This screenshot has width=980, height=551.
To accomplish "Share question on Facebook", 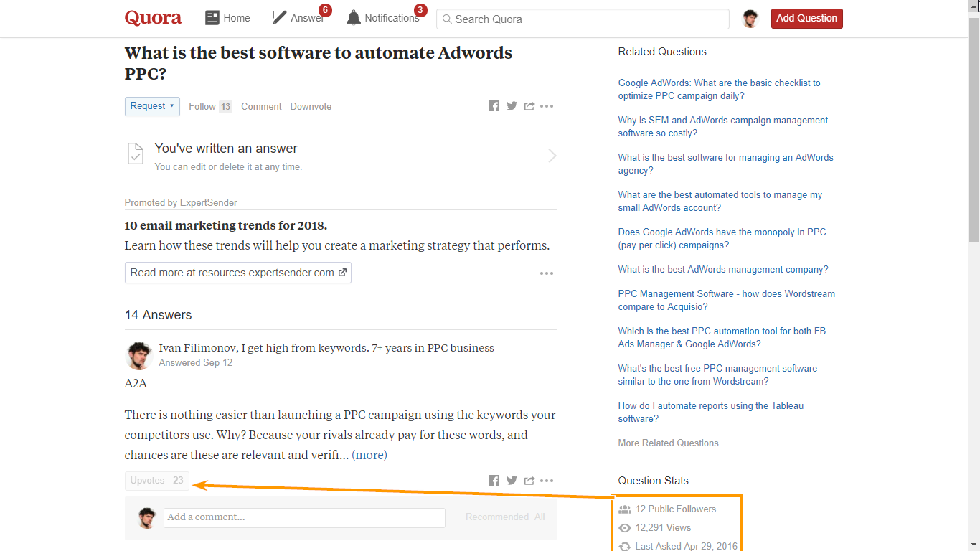I will click(494, 106).
